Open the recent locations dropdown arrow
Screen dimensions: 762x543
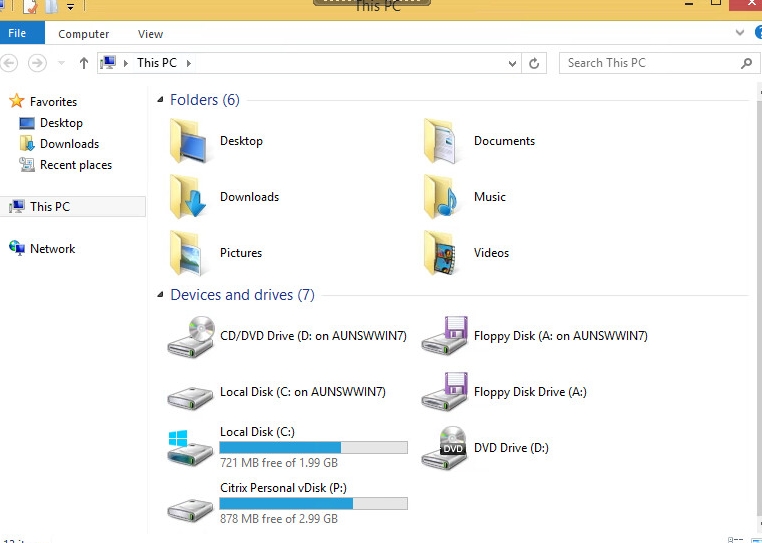tap(61, 63)
